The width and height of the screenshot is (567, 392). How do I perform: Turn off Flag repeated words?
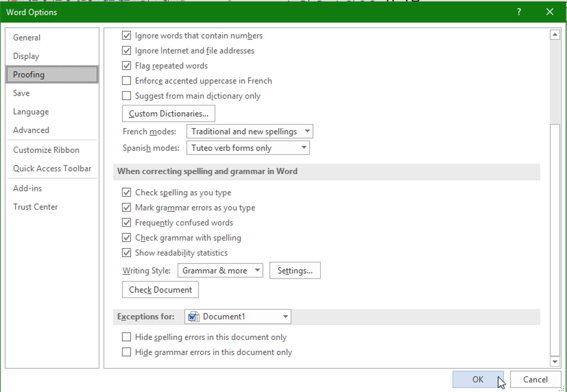tap(126, 66)
